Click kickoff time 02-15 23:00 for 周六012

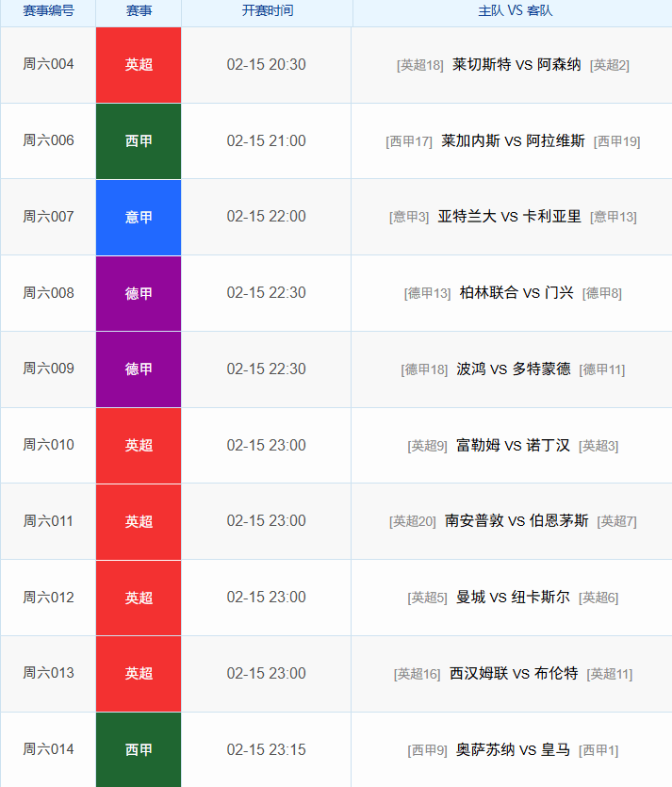pos(267,598)
